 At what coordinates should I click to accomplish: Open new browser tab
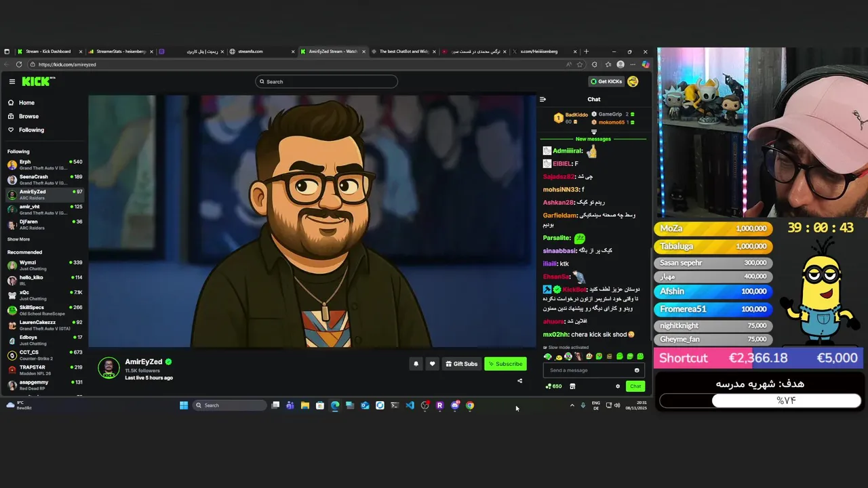(587, 52)
